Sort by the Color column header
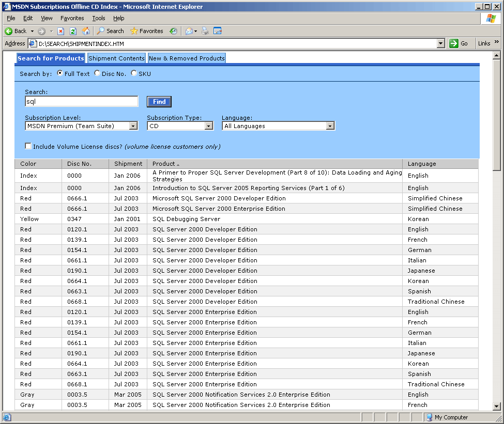Screen dimensions: 504x424 point(38,164)
